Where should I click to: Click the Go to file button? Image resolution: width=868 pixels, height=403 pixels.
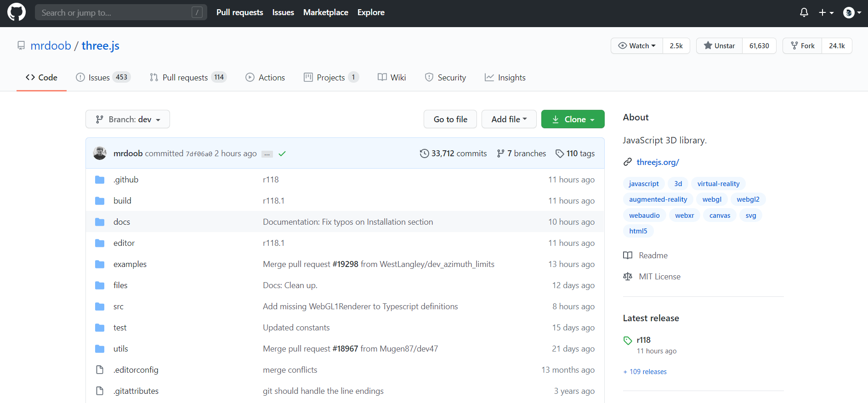click(x=450, y=119)
